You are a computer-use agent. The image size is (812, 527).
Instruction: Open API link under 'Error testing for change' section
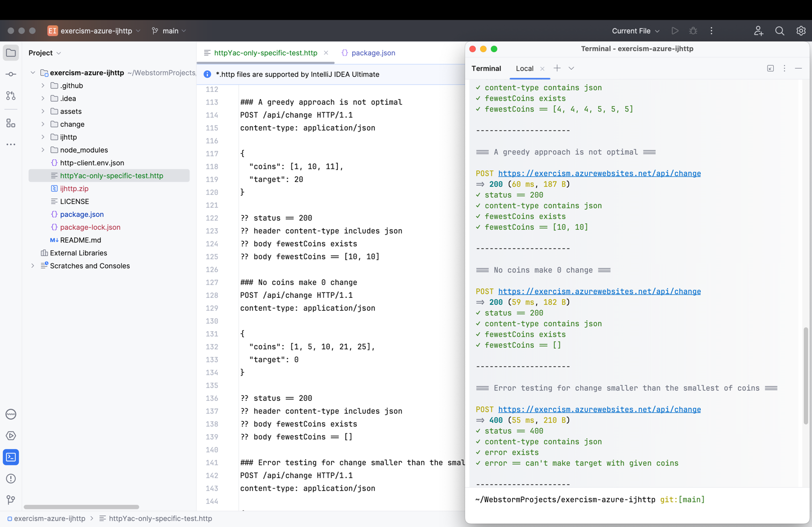point(599,409)
